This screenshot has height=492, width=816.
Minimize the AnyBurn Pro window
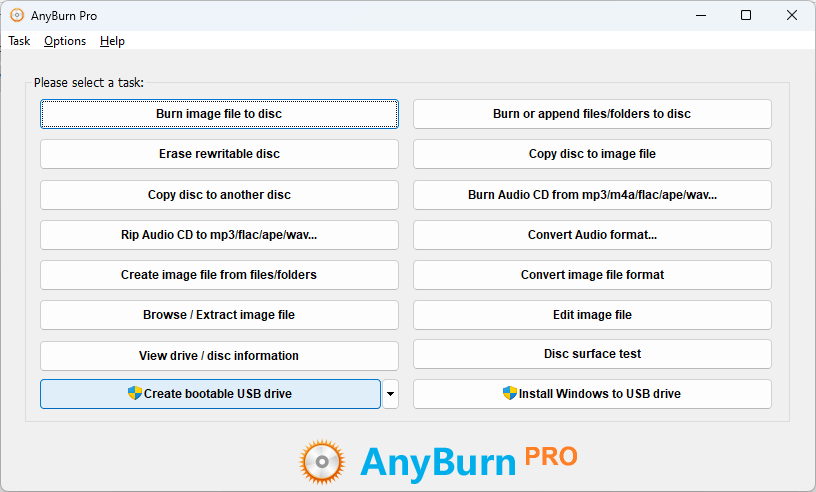[701, 16]
